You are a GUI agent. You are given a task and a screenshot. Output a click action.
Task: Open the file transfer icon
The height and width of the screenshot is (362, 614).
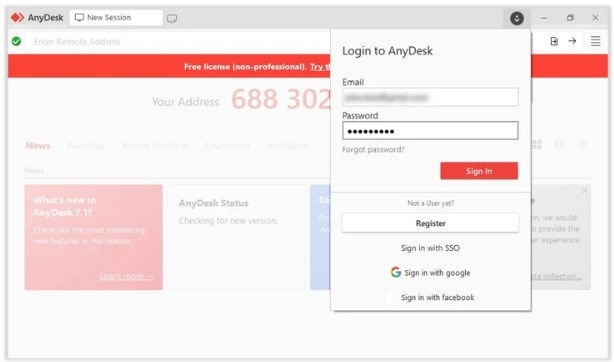tap(554, 41)
